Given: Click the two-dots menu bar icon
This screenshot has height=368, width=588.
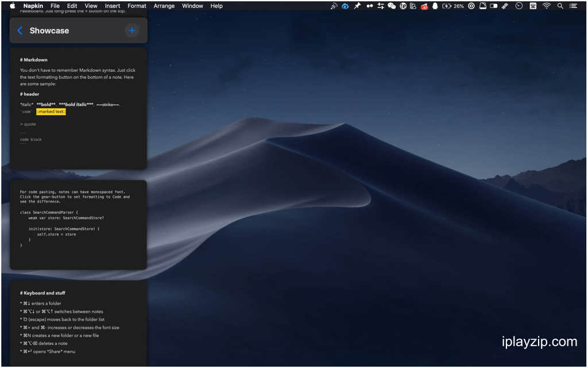Looking at the screenshot, I should 369,6.
